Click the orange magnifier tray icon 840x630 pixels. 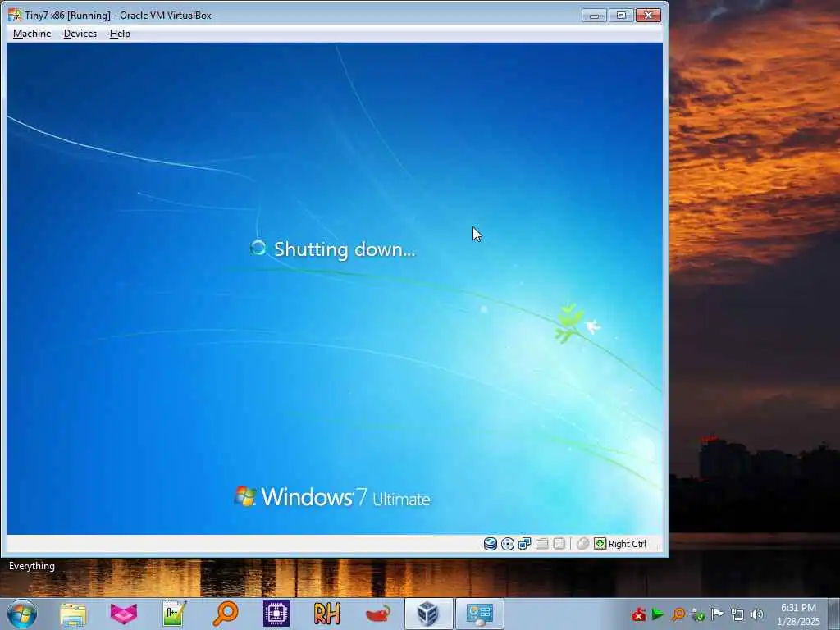[x=678, y=614]
